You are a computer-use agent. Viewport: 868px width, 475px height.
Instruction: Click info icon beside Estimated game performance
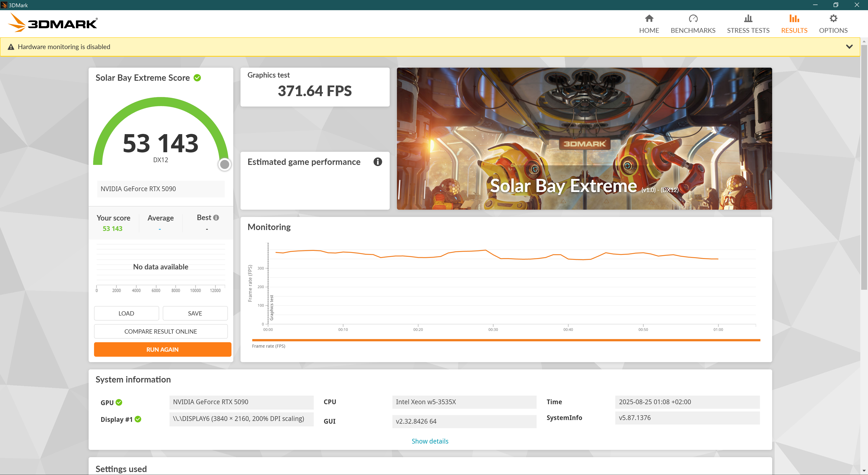[377, 162]
